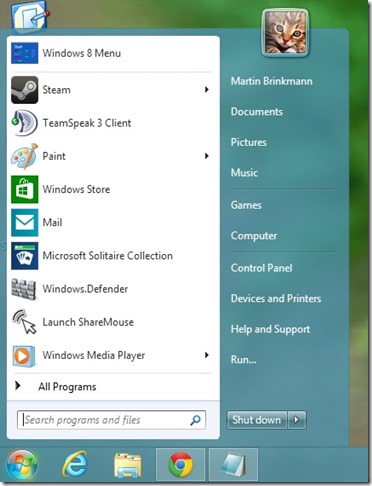372x486 pixels.
Task: Click the 'Microsoft Solitaire Collection' label
Action: (108, 256)
